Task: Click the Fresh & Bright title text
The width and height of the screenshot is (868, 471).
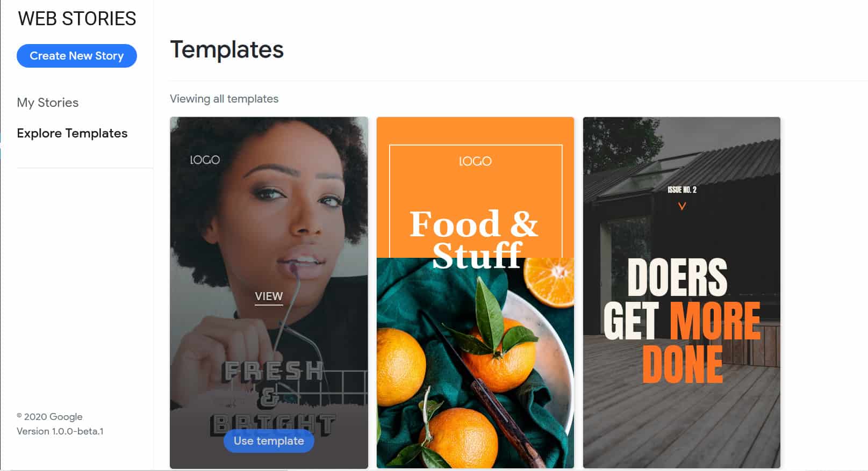Action: point(272,397)
